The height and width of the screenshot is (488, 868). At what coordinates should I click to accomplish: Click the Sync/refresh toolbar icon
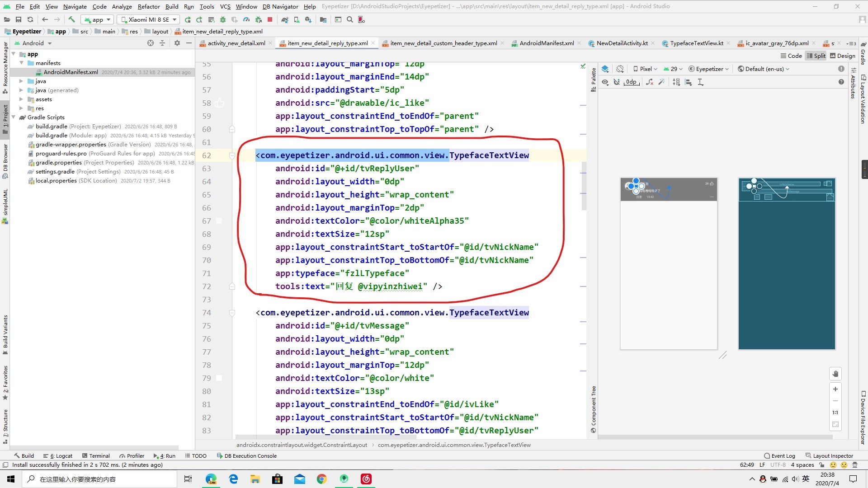click(x=30, y=19)
